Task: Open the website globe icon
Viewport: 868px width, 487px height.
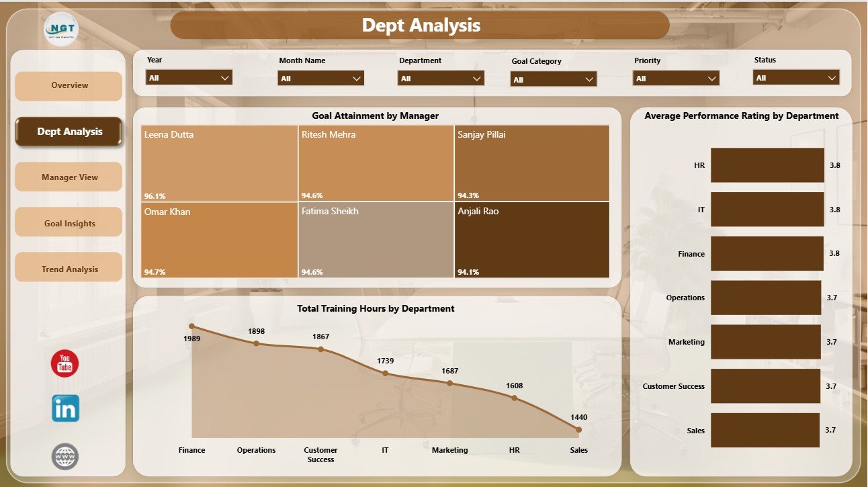Action: [x=65, y=457]
